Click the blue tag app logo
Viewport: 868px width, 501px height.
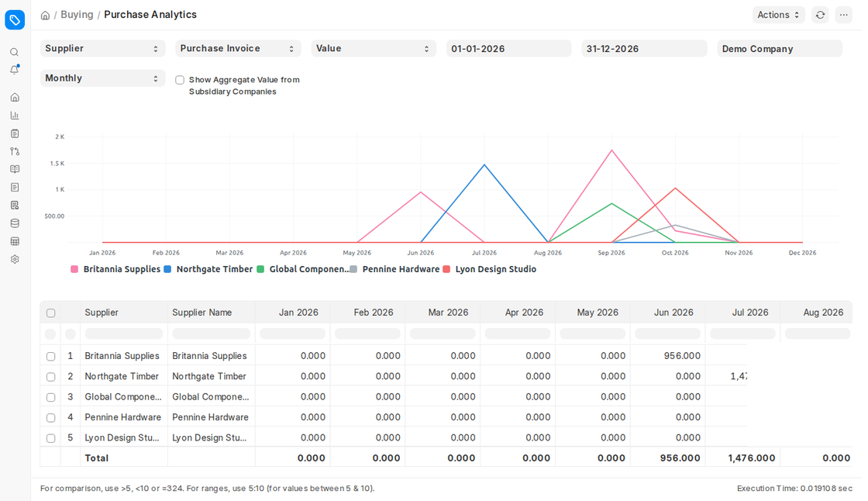(x=15, y=20)
